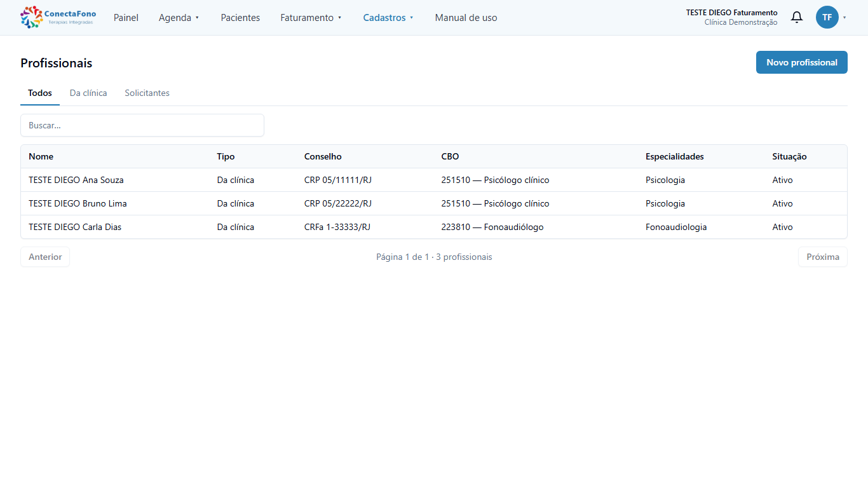Click the TESTE DIEGO Faturamento user name
This screenshot has height=488, width=868.
click(x=731, y=13)
